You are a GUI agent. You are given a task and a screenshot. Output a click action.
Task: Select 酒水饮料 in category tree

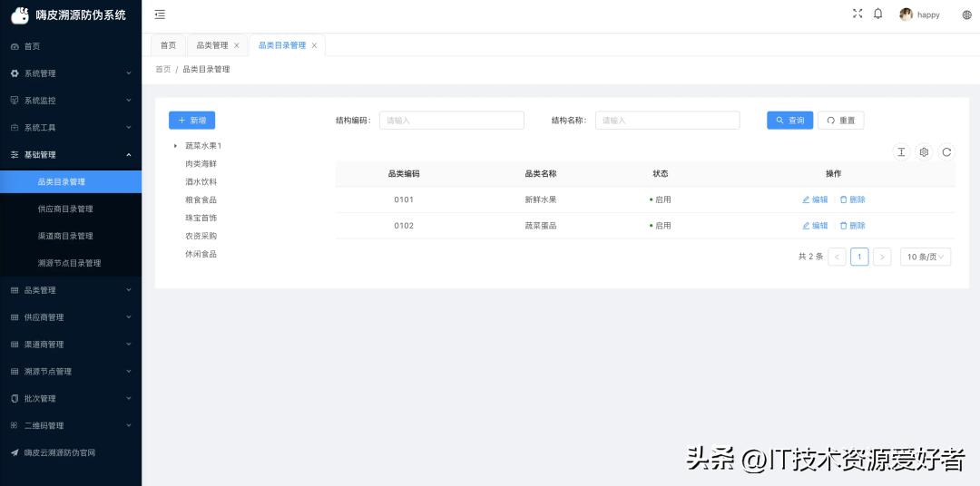click(201, 181)
